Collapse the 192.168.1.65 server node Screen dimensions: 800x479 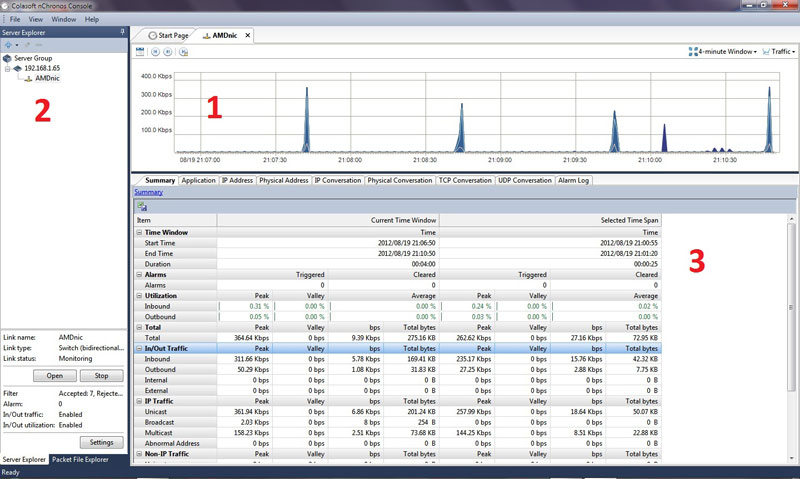point(7,68)
